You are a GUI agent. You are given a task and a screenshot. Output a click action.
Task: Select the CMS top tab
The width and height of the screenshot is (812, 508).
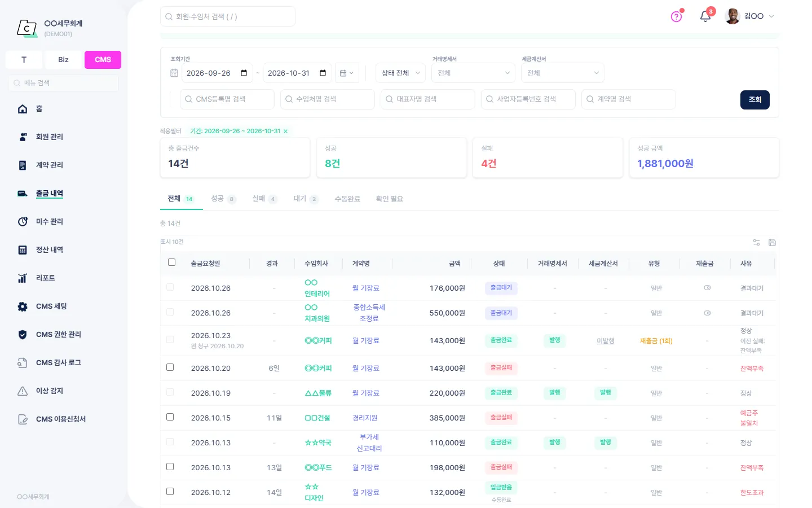(x=103, y=60)
